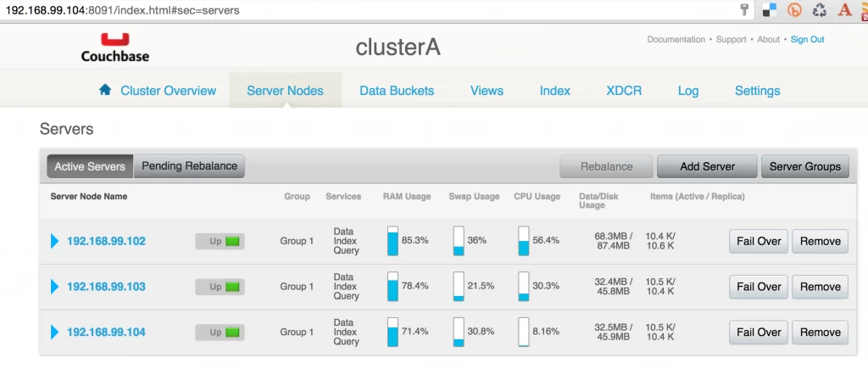868x369 pixels.
Task: Click the 30.3% CPU usage gauge
Action: (523, 287)
